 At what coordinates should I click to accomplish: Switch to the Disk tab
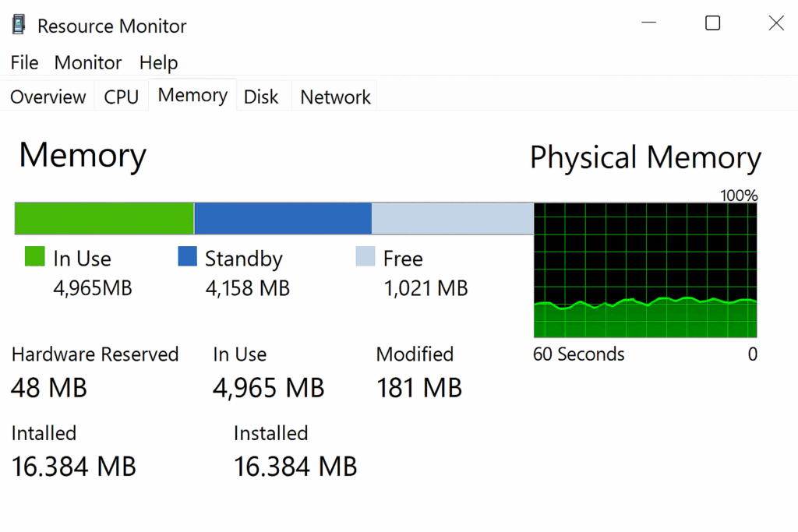click(261, 97)
